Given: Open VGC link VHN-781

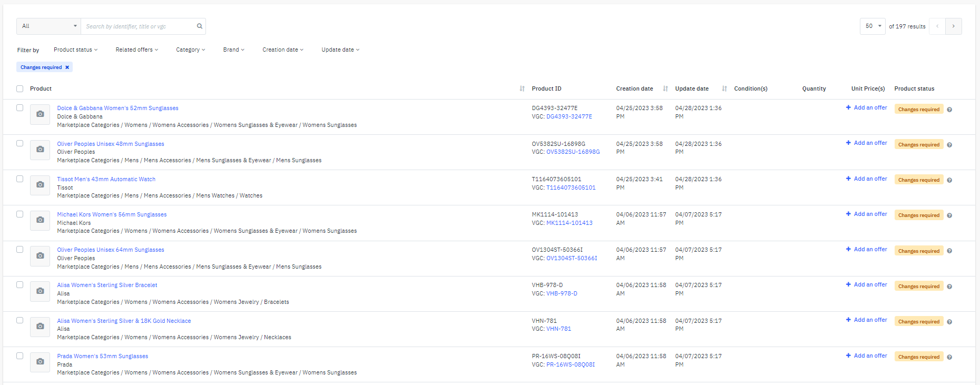Looking at the screenshot, I should [558, 329].
